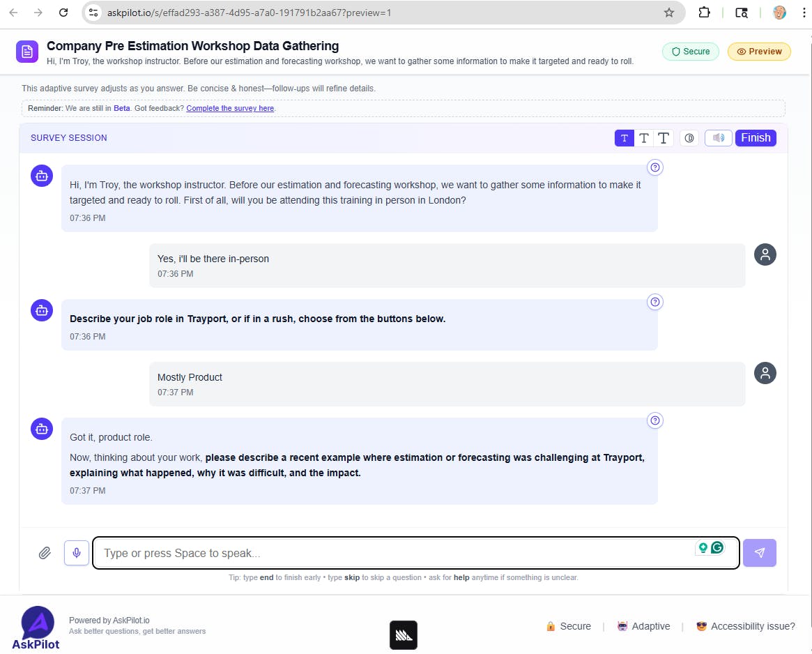Go back to previous browser page
Screen dimensions: 812x654
tap(13, 13)
